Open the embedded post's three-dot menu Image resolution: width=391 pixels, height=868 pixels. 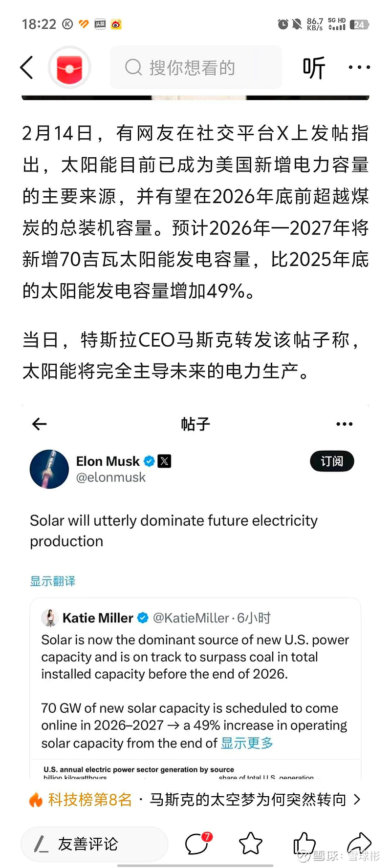click(345, 424)
